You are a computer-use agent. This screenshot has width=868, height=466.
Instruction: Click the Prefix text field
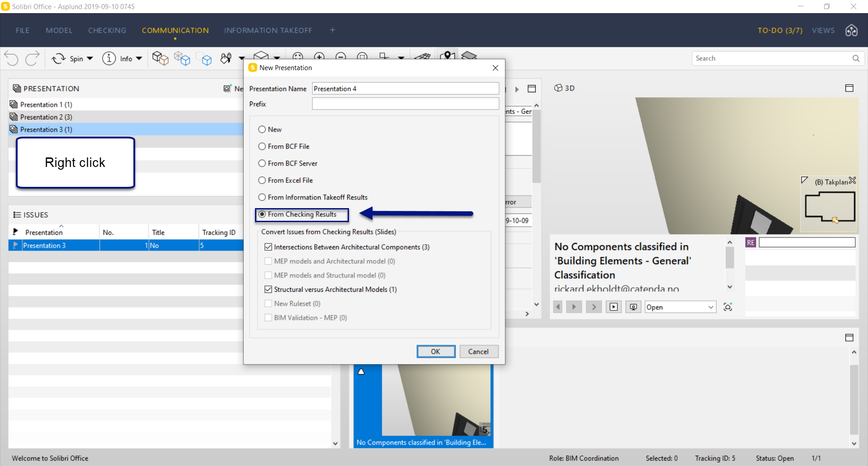pyautogui.click(x=406, y=104)
